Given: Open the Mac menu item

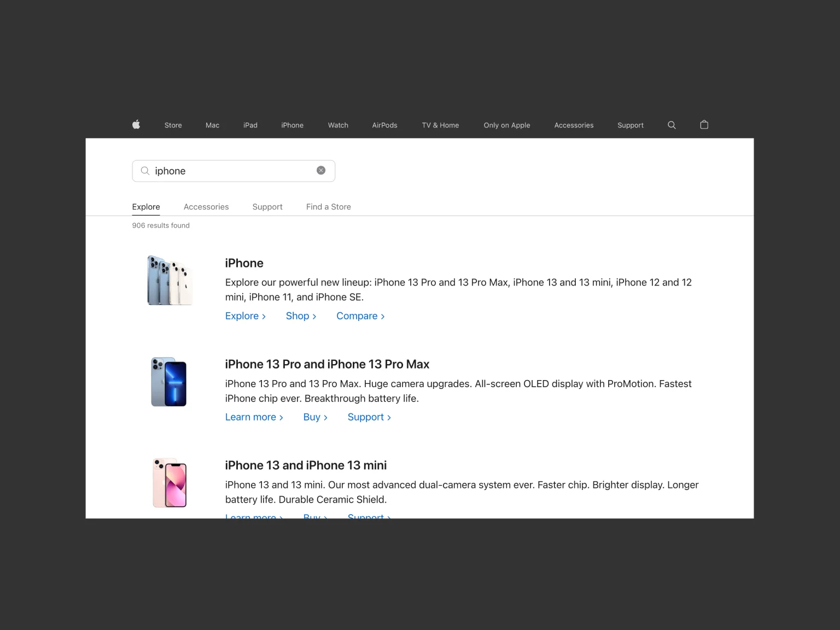Looking at the screenshot, I should [x=213, y=125].
